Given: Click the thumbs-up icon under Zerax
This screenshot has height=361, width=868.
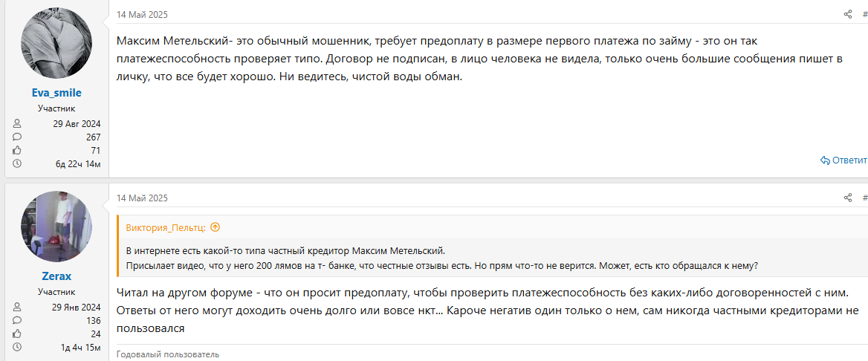Looking at the screenshot, I should coord(17,334).
